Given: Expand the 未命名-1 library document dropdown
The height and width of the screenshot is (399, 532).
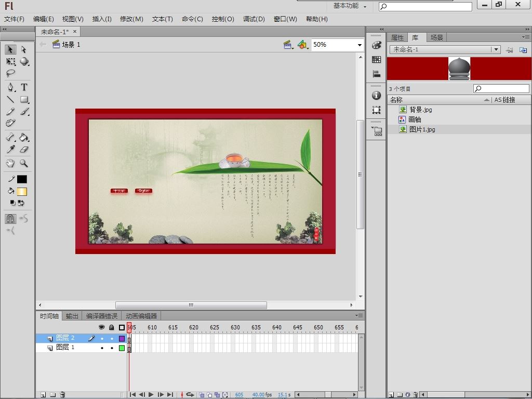Looking at the screenshot, I should (x=496, y=49).
